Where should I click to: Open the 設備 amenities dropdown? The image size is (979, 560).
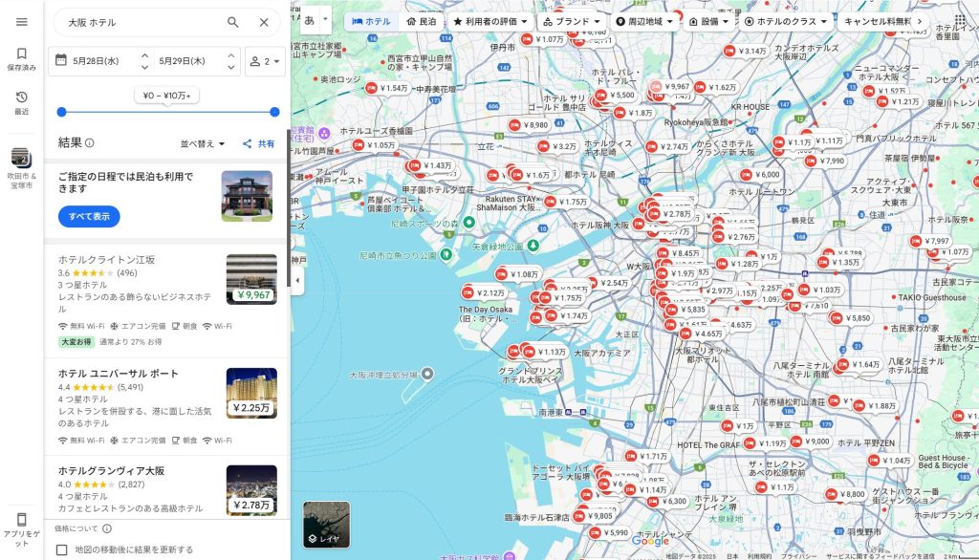(x=709, y=21)
